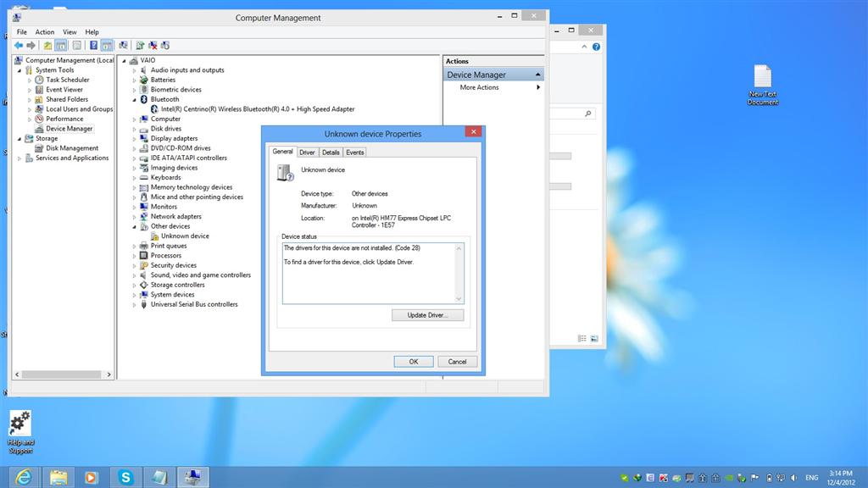
Task: Expand the Audio inputs and outputs node
Action: tap(134, 71)
